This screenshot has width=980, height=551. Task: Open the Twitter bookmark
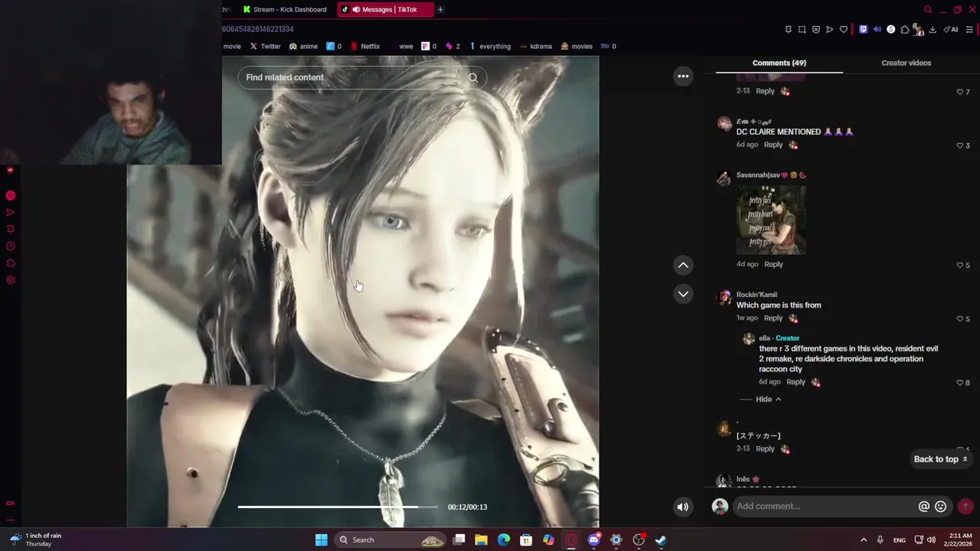[265, 46]
